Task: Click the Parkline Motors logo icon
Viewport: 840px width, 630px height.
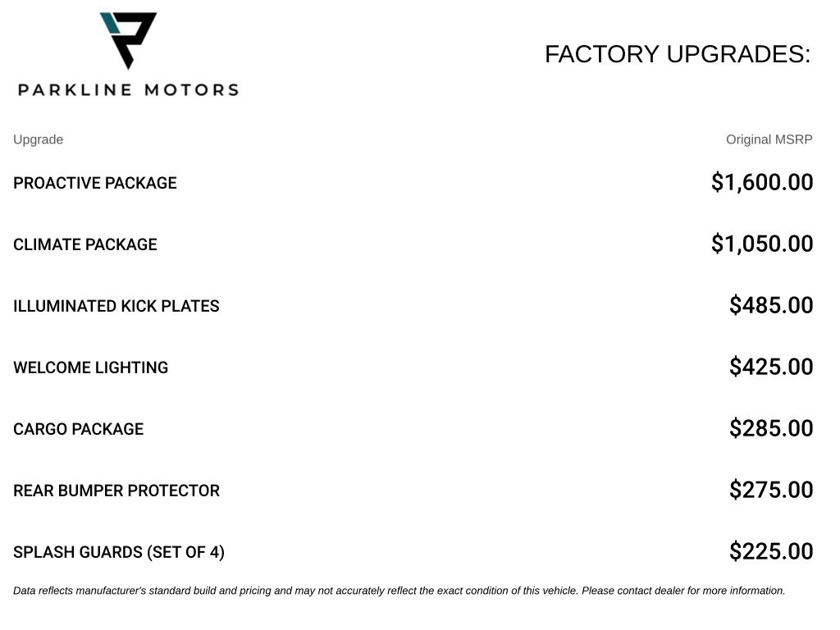Action: pyautogui.click(x=128, y=41)
